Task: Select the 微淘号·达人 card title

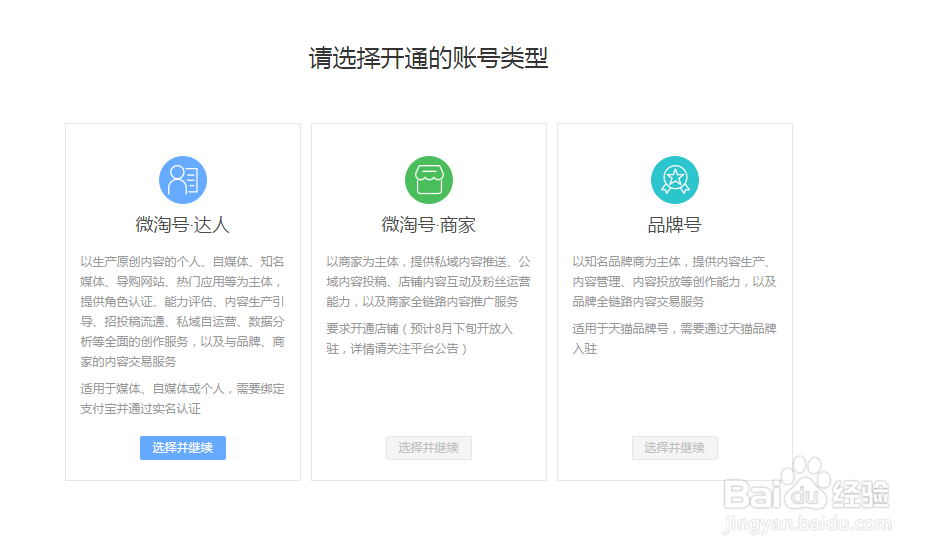Action: (183, 225)
